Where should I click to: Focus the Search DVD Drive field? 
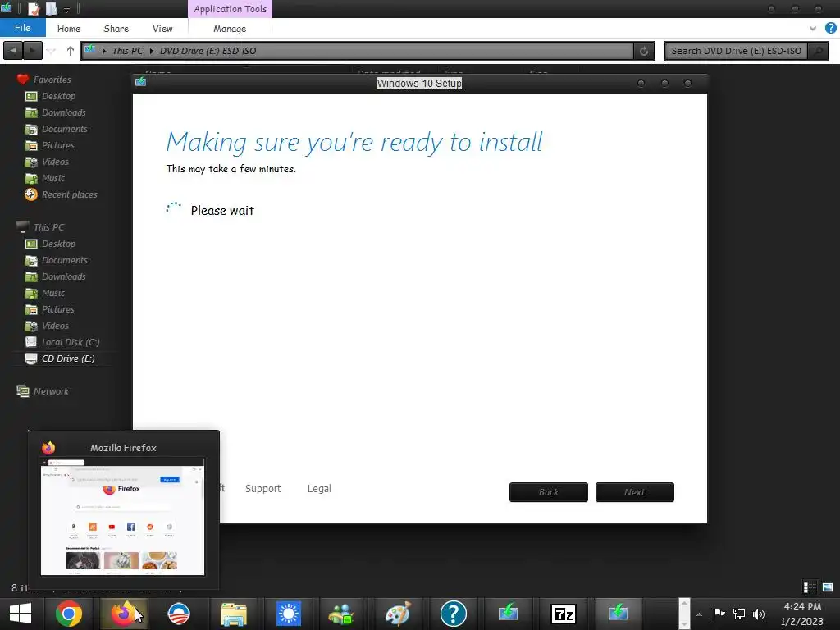[736, 51]
